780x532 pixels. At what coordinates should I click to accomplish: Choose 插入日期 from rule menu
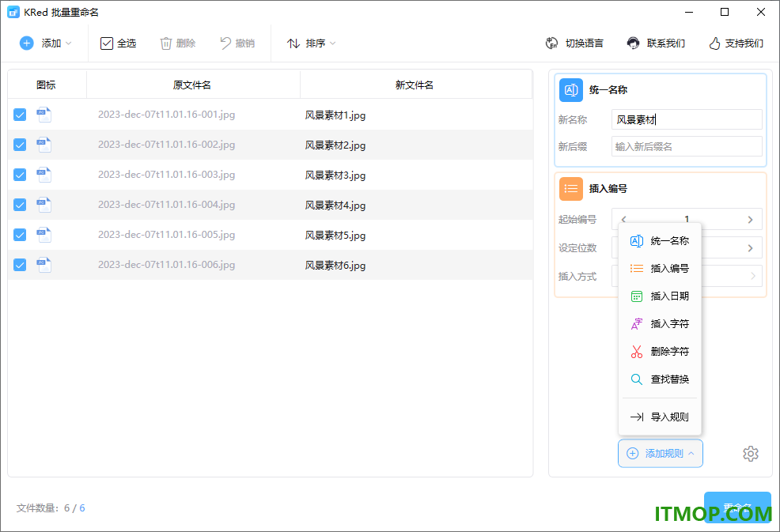click(660, 296)
